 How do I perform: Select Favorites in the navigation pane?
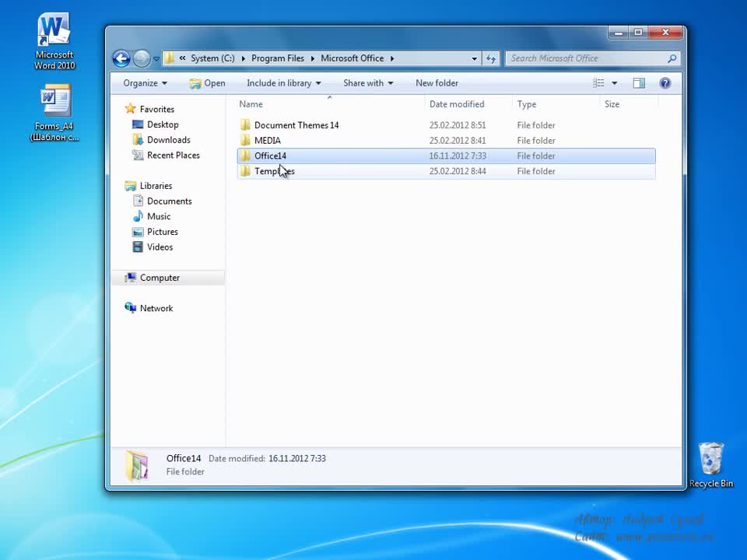coord(156,109)
